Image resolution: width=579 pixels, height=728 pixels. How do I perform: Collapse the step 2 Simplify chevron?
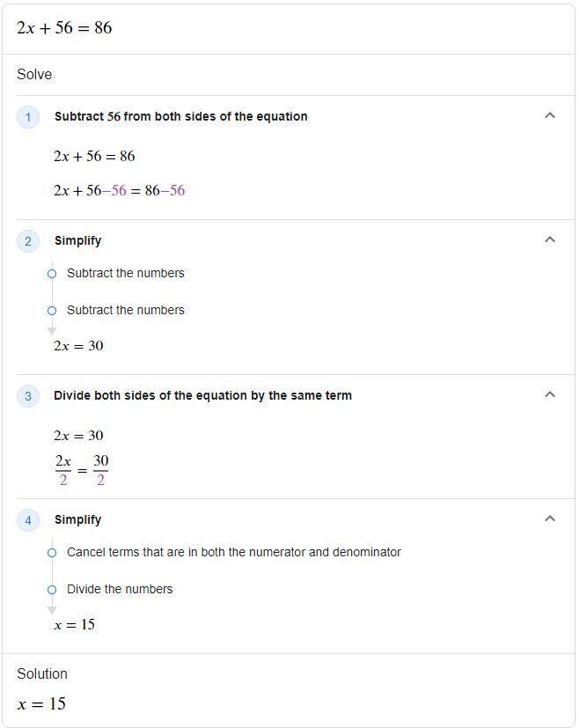click(550, 239)
